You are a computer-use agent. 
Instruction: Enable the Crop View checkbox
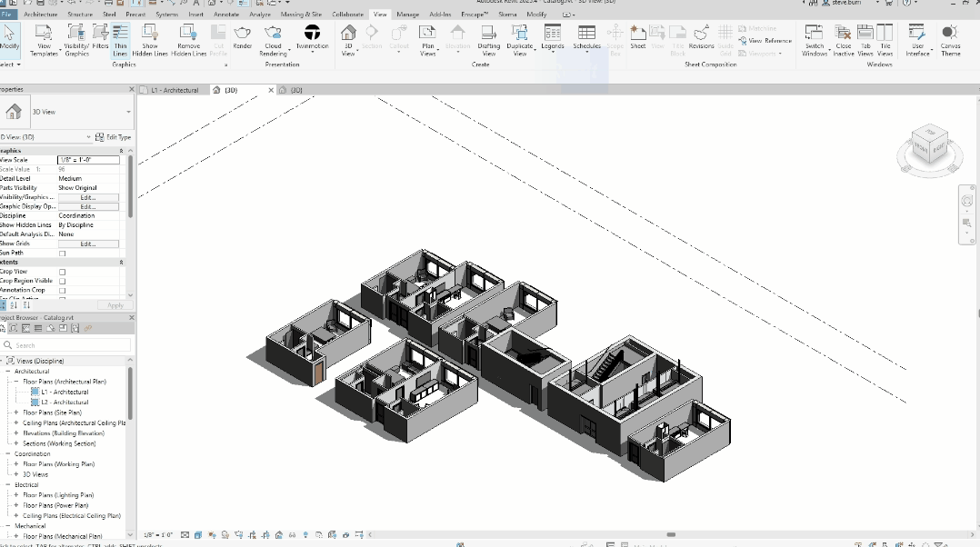[62, 272]
